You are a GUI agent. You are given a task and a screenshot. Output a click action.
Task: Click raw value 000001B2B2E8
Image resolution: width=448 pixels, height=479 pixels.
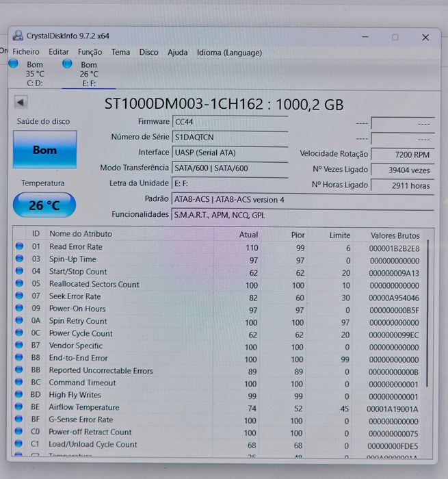pyautogui.click(x=394, y=248)
